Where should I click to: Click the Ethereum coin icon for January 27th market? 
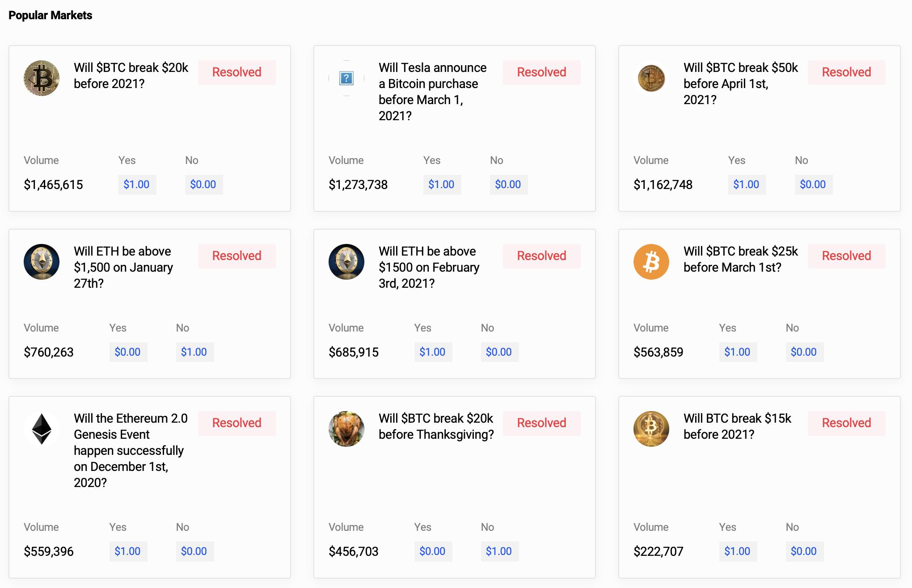point(42,262)
